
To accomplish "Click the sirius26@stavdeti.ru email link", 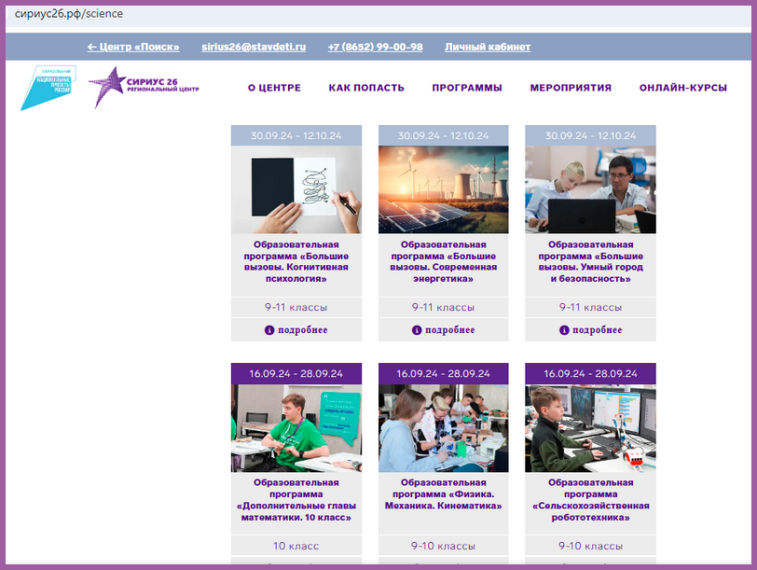I will [x=253, y=47].
